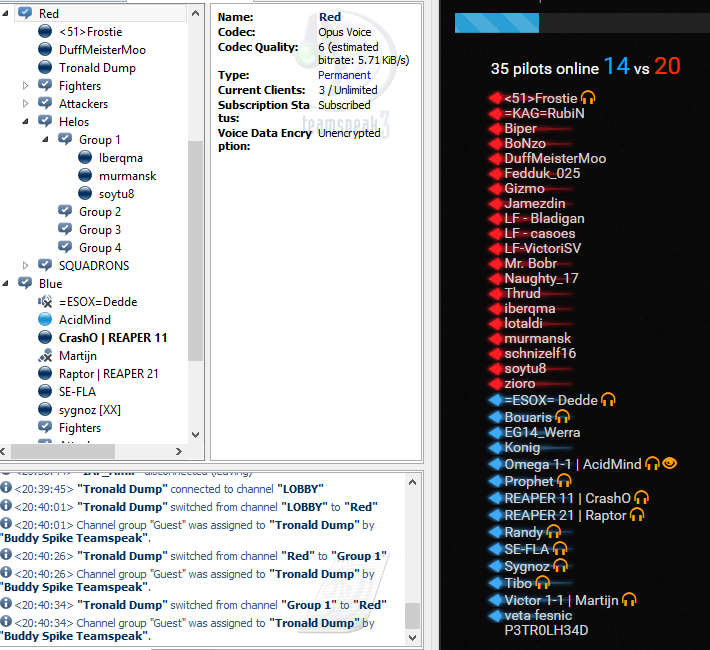Collapse the Helos channel node

pos(25,121)
